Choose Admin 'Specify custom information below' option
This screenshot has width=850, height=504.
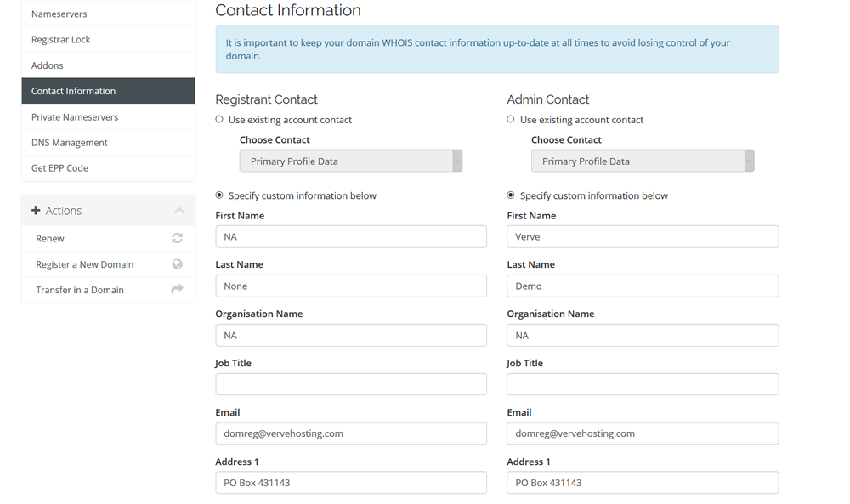click(511, 195)
